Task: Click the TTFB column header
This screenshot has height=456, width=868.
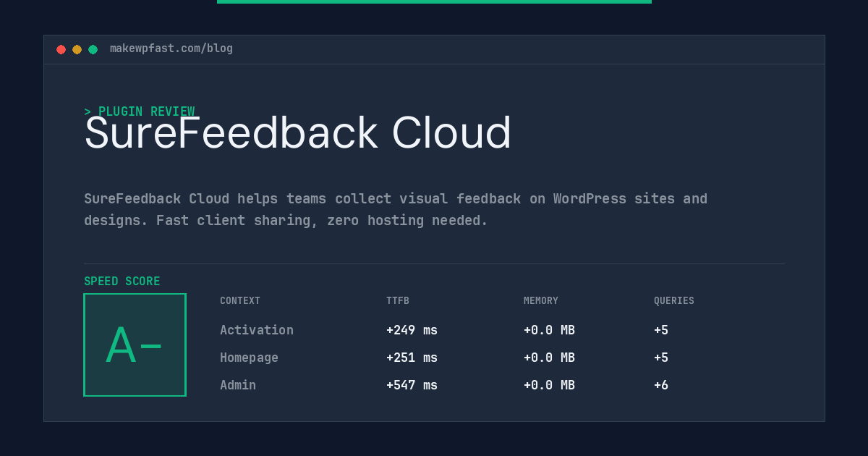Action: 398,301
